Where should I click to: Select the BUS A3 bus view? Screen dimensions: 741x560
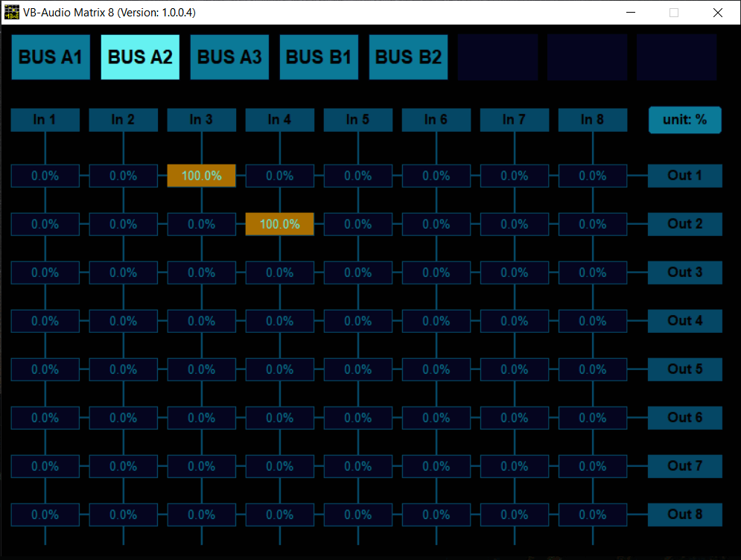coord(229,57)
